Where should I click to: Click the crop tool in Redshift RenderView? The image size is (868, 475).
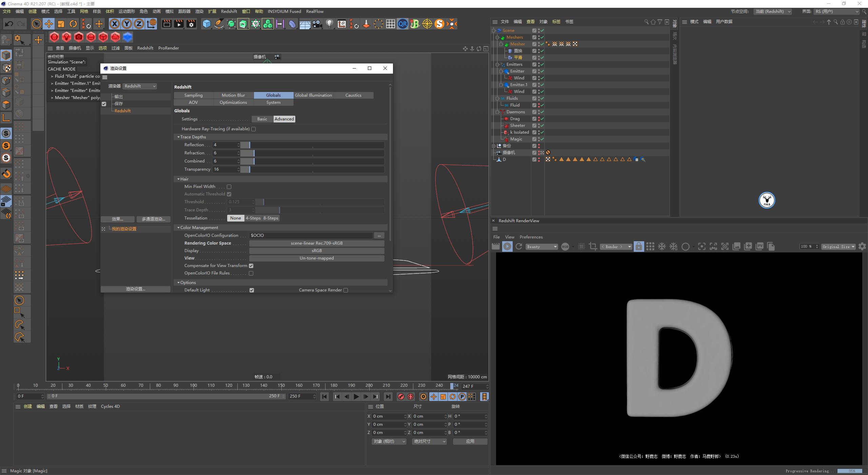pyautogui.click(x=593, y=246)
